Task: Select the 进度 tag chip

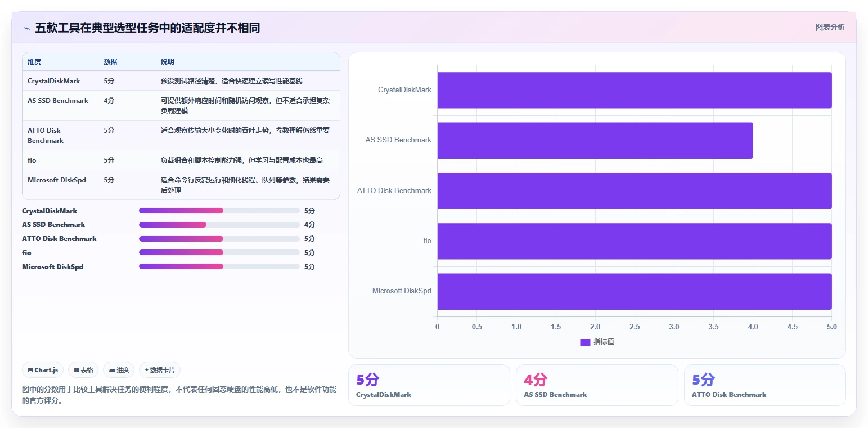Action: 119,370
